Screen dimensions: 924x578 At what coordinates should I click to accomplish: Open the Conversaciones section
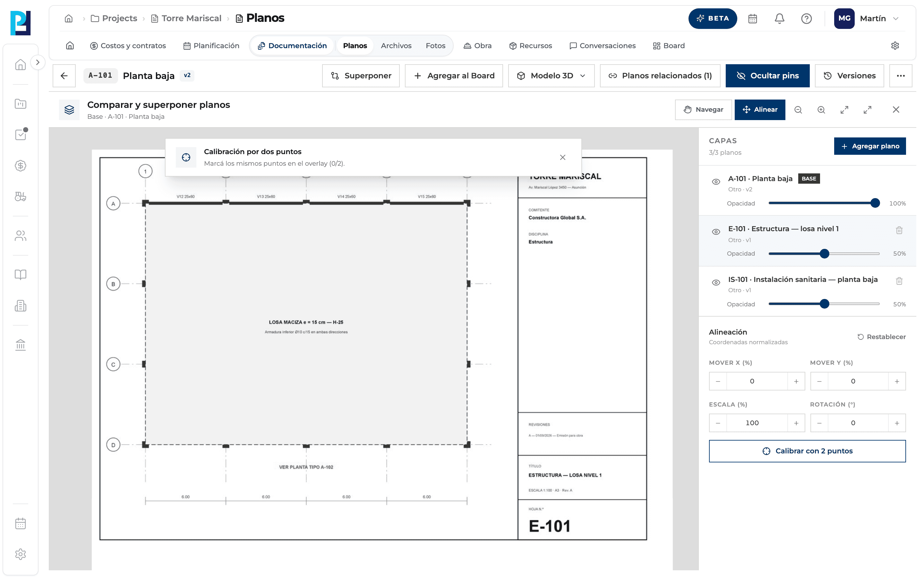603,46
